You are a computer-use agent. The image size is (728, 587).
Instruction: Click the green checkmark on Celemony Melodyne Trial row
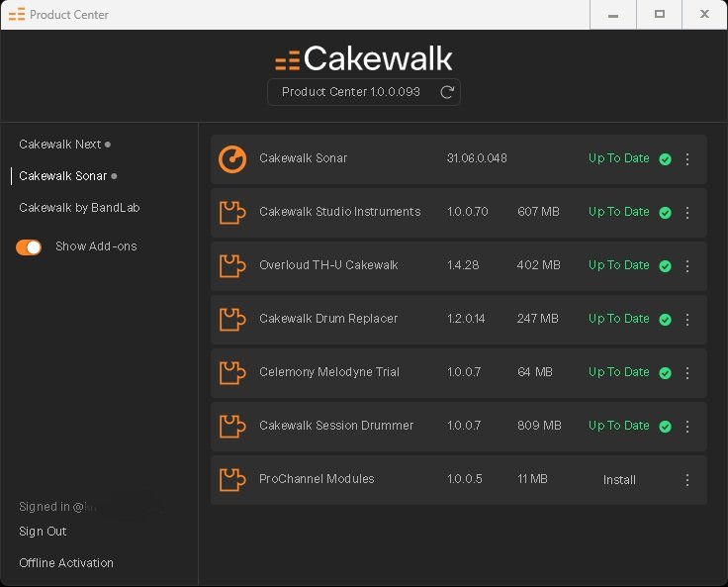[x=666, y=373]
